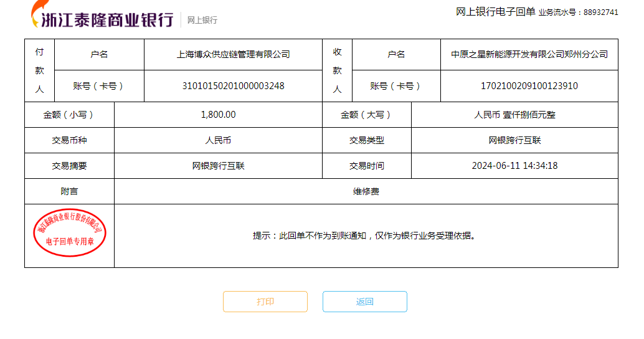Click the business serial number 88932741
The width and height of the screenshot is (644, 339).
[x=600, y=12]
